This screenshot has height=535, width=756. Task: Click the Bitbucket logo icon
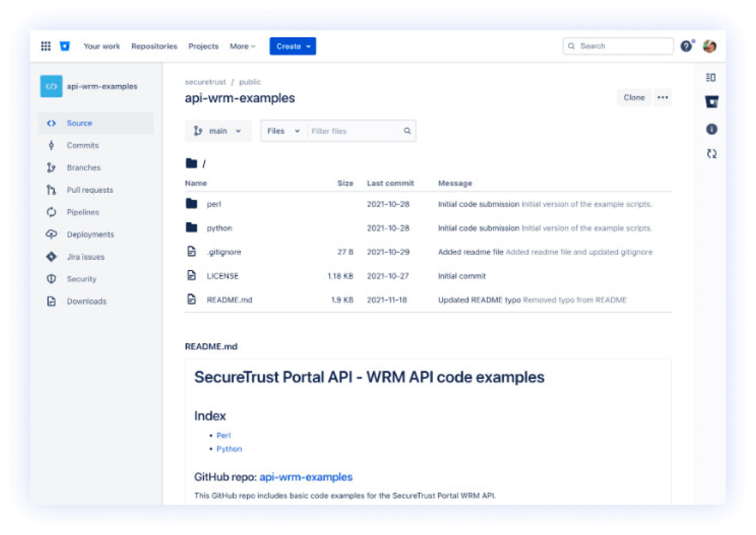(x=65, y=46)
